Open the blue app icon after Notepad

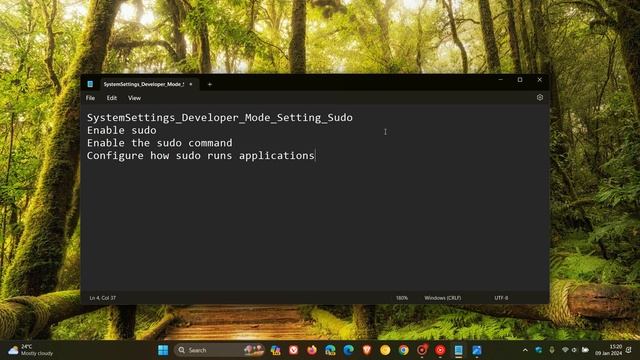477,350
